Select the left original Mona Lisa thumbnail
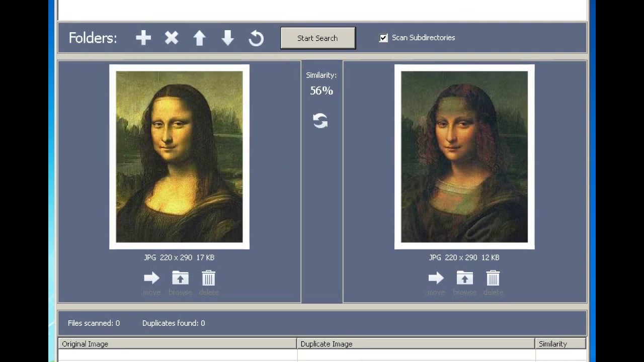The width and height of the screenshot is (644, 362). click(x=179, y=157)
